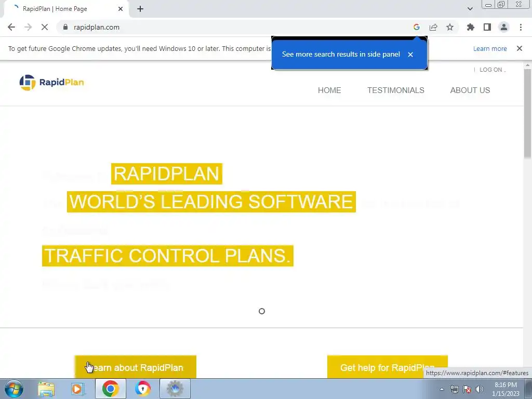Open the ABOUT US menu item
The image size is (532, 399).
(470, 90)
